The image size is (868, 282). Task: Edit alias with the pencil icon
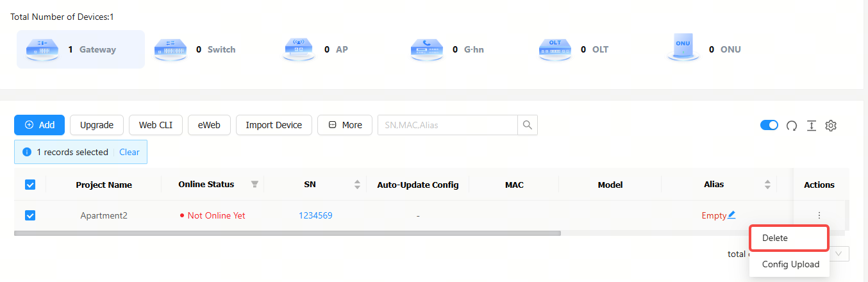tap(731, 215)
